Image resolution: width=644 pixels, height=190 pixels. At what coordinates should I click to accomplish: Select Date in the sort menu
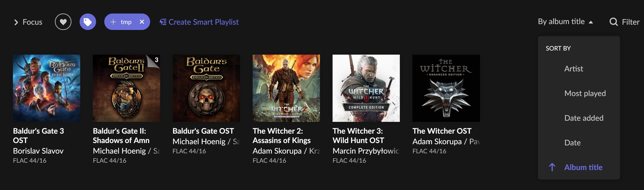[572, 143]
